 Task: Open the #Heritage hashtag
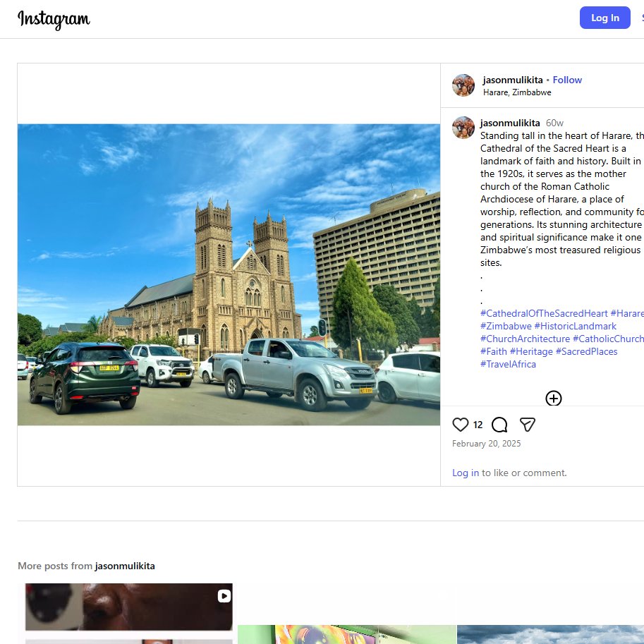(531, 351)
